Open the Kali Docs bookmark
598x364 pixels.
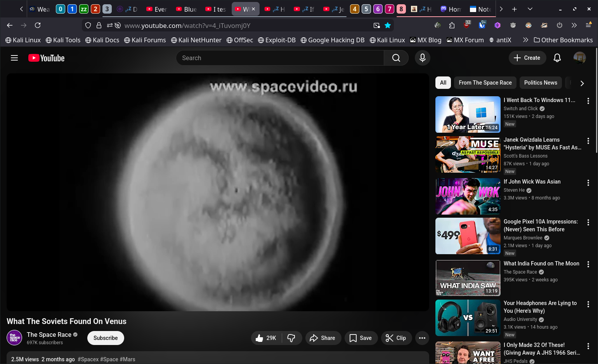(102, 40)
